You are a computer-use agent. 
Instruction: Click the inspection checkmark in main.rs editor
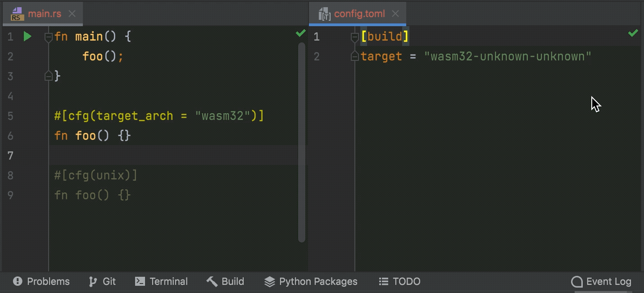pyautogui.click(x=300, y=33)
